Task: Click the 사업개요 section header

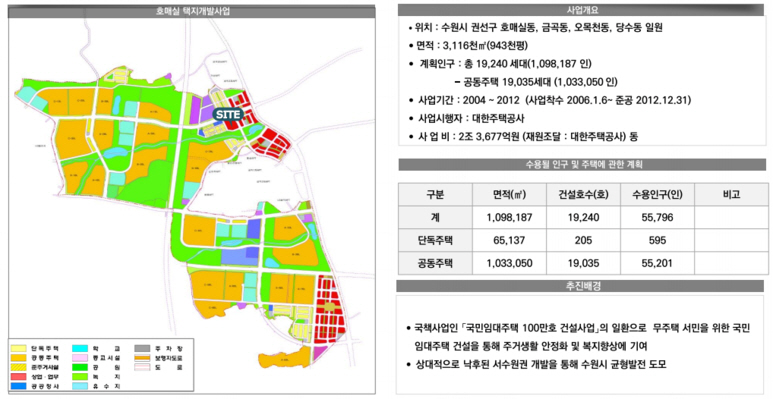Action: click(x=581, y=10)
